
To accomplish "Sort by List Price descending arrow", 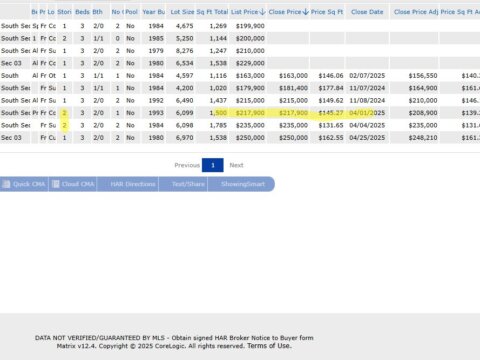I will 262,12.
